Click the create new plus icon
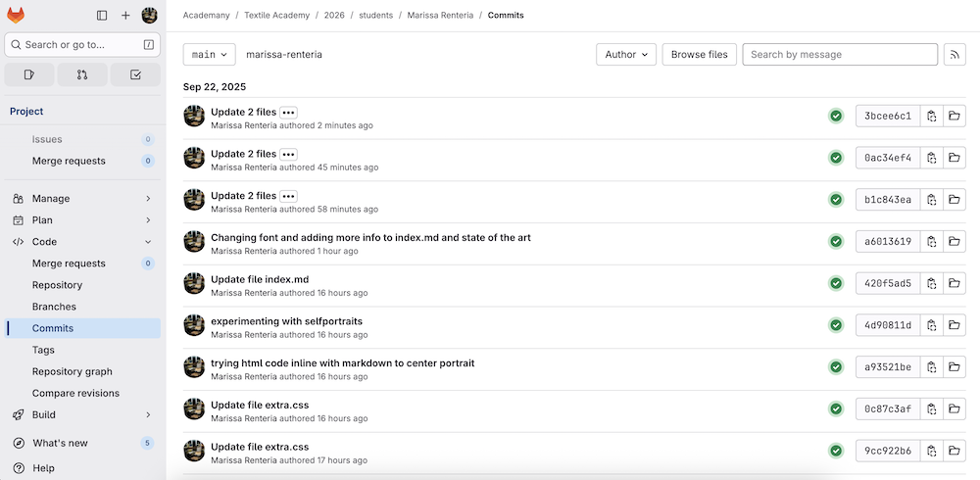Image resolution: width=980 pixels, height=480 pixels. tap(125, 16)
